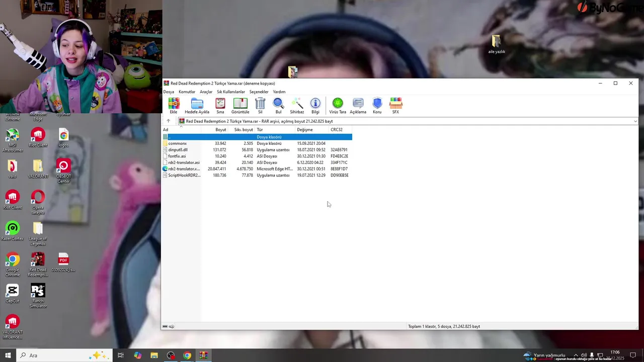Viewport: 644px width, 362px height.
Task: Click the volume icon in system tray
Action: click(x=584, y=355)
